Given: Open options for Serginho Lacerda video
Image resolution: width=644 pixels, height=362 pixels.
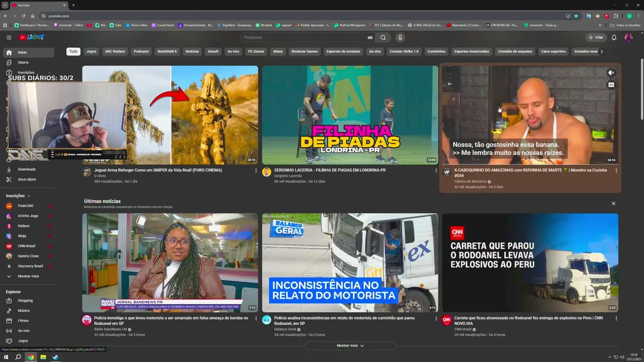Looking at the screenshot, I should 436,170.
